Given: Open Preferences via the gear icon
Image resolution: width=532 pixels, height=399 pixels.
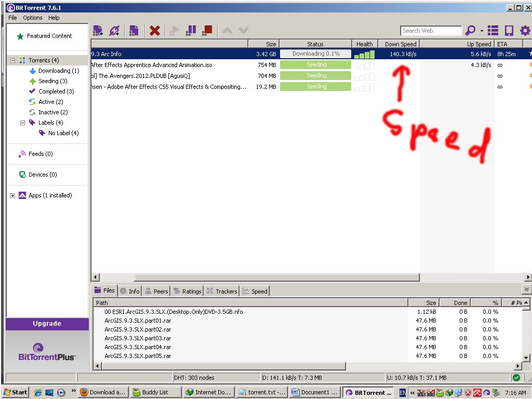Looking at the screenshot, I should coord(525,31).
